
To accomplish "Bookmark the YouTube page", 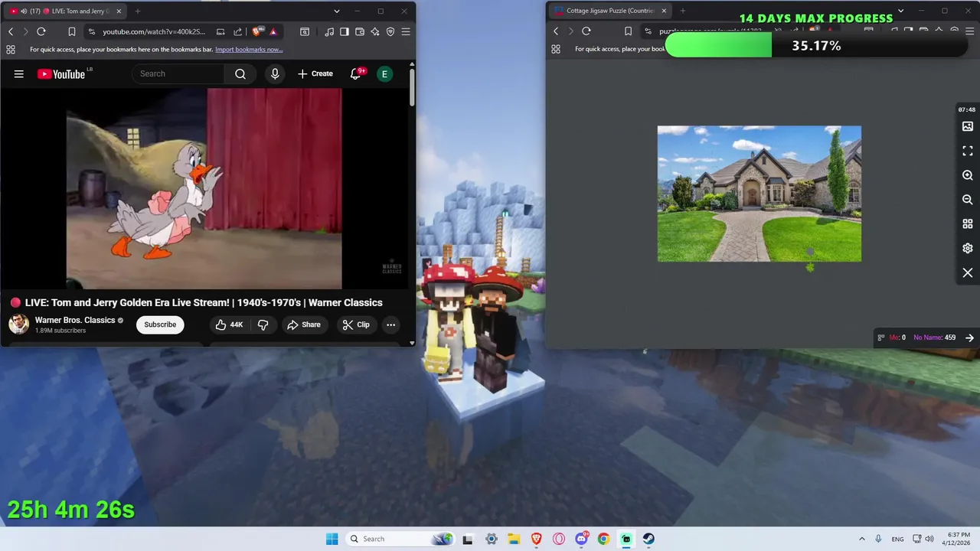I will (71, 31).
